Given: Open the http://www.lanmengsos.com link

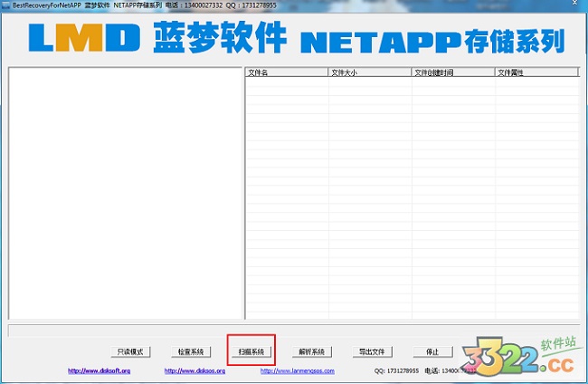Looking at the screenshot, I should pos(298,370).
